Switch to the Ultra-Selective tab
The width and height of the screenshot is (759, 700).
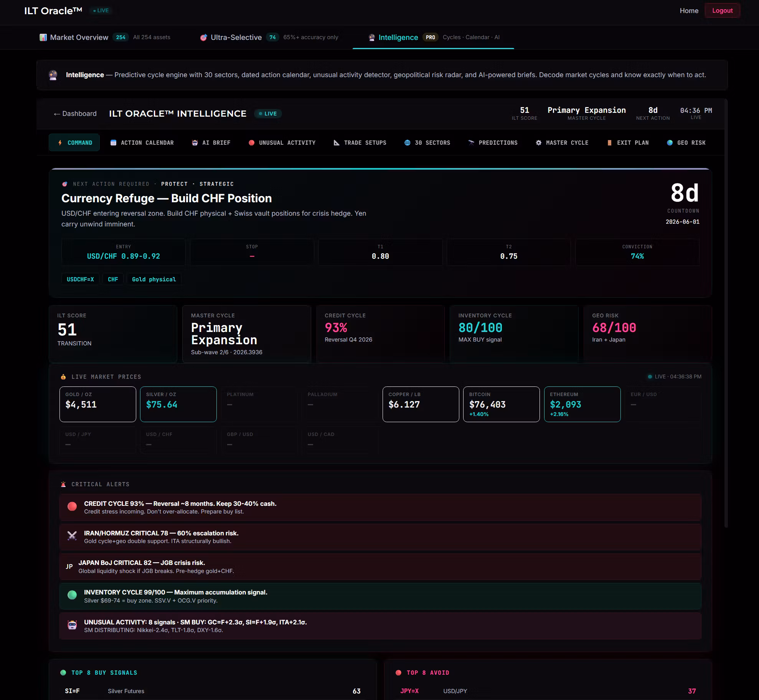click(269, 37)
